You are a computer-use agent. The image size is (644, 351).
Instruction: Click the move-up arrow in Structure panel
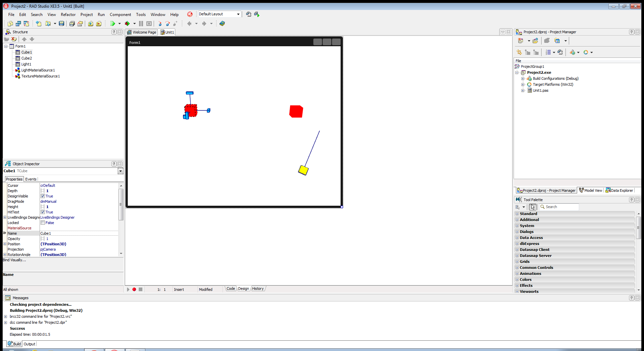click(24, 39)
